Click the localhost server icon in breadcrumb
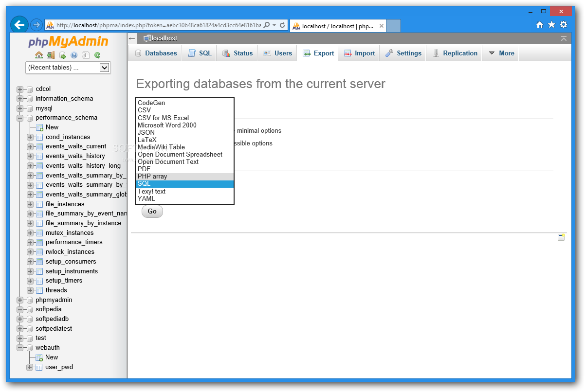 pyautogui.click(x=147, y=38)
